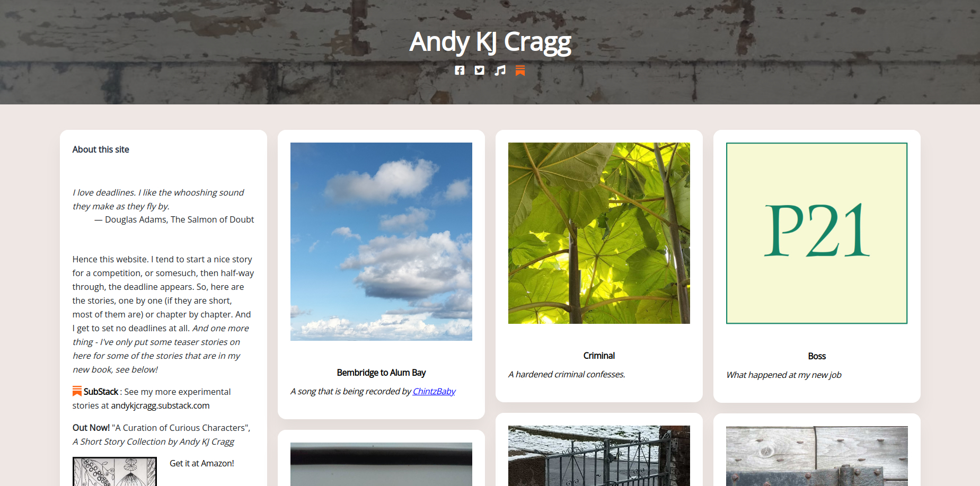Click the music note icon in header
Screen dimensions: 980x486
pos(500,70)
